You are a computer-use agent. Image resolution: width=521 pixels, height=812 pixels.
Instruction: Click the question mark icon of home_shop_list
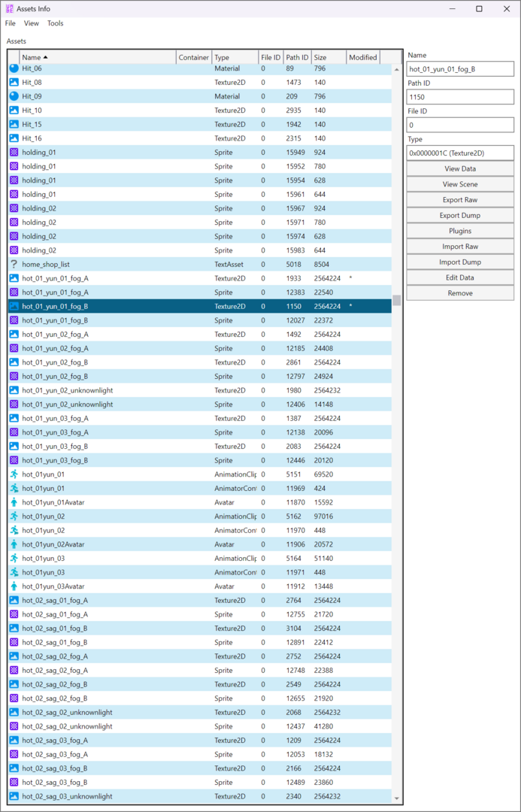click(x=14, y=264)
